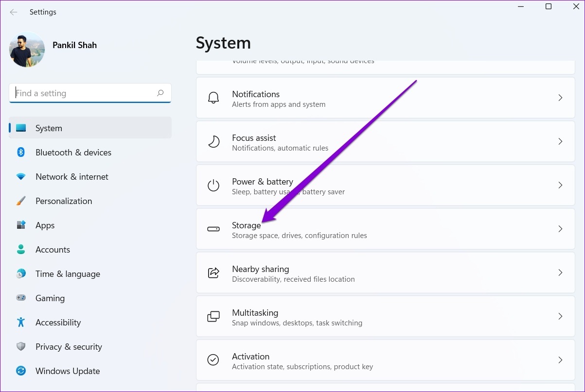
Task: Open Storage using its right chevron
Action: (560, 229)
